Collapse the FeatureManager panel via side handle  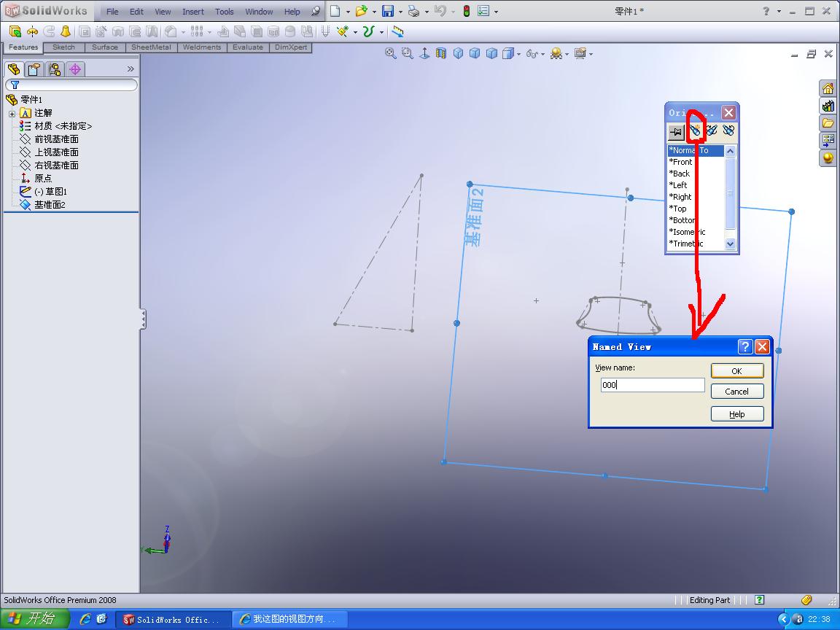tap(143, 319)
